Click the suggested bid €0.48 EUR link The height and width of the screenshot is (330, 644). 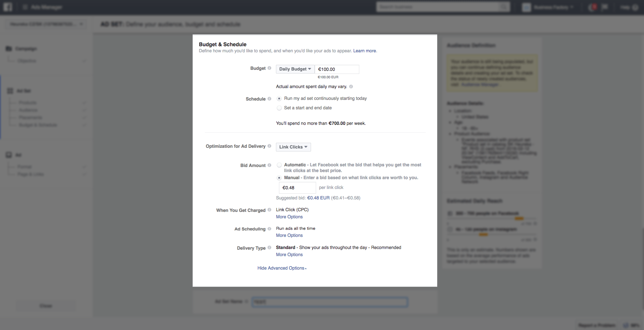(318, 198)
